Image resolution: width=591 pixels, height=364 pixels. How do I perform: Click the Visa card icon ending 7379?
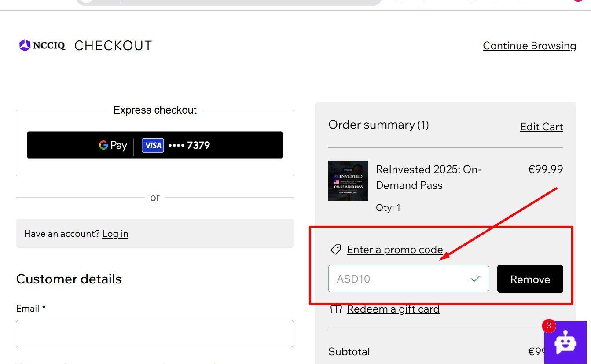coord(152,145)
